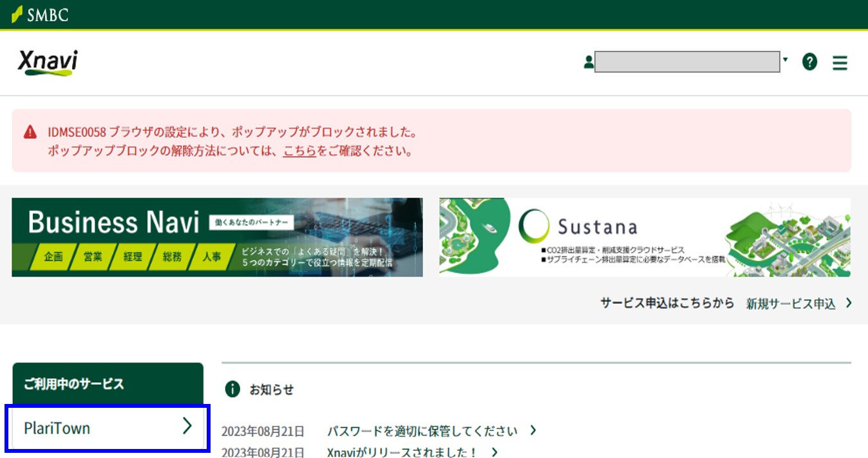Image resolution: width=868 pixels, height=458 pixels.
Task: Click the SMBC logo in header
Action: [x=39, y=14]
